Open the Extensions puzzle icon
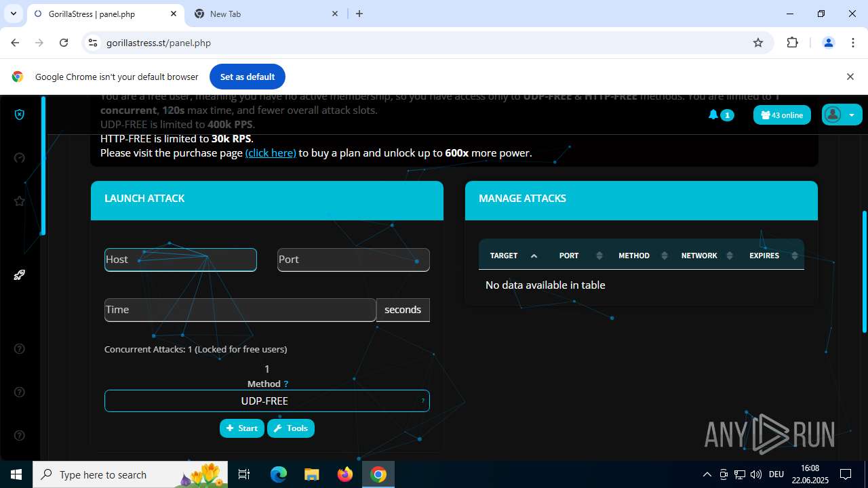This screenshot has width=868, height=488. pos(792,43)
